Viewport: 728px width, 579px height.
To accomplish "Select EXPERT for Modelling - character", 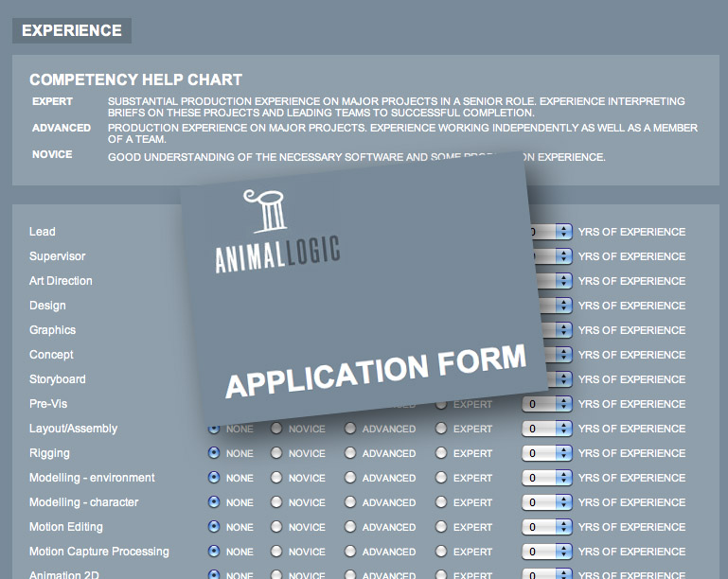I will pyautogui.click(x=441, y=502).
